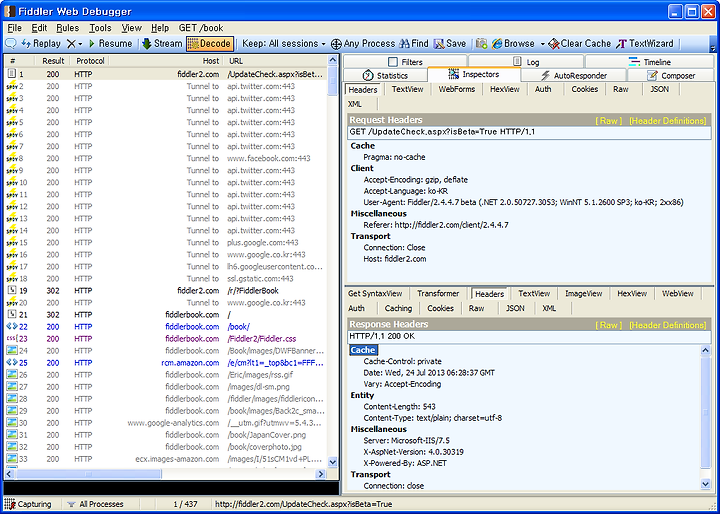This screenshot has width=720, height=514.
Task: Select the request HexView tab
Action: [x=505, y=89]
